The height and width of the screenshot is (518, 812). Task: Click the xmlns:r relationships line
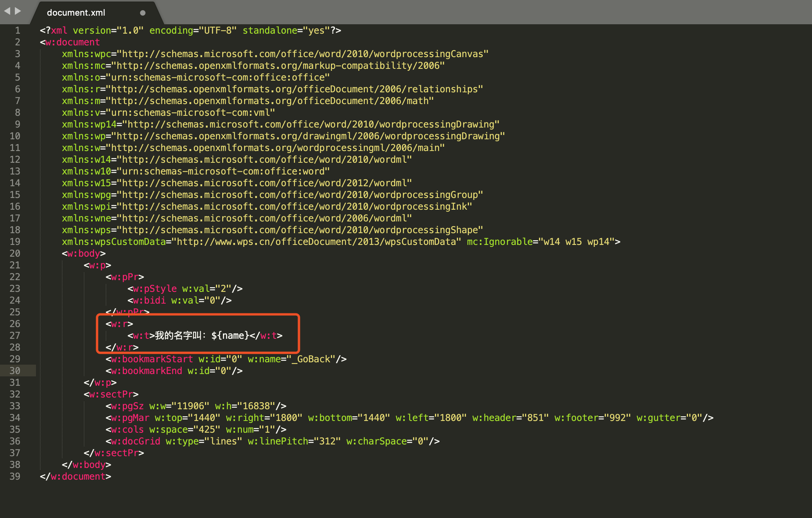click(x=273, y=89)
